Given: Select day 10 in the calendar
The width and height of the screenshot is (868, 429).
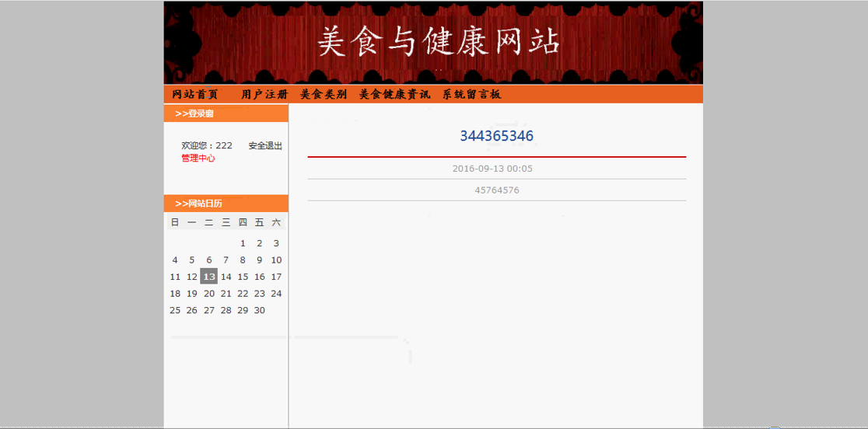Looking at the screenshot, I should click(x=276, y=260).
